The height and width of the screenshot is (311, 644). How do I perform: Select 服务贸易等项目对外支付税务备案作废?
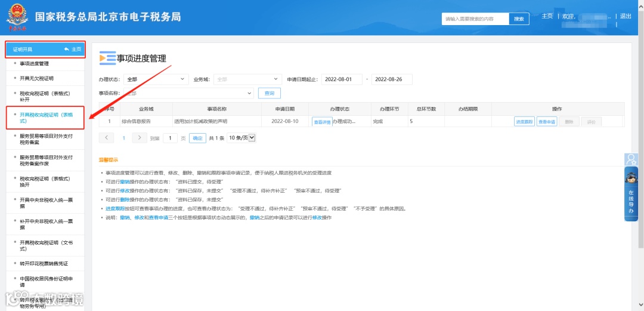click(x=45, y=160)
